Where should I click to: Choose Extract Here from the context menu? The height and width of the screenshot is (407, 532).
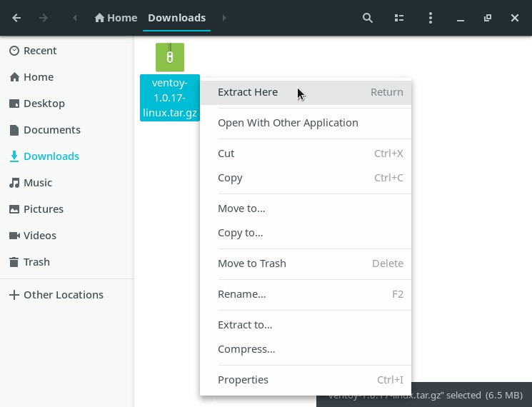306,92
